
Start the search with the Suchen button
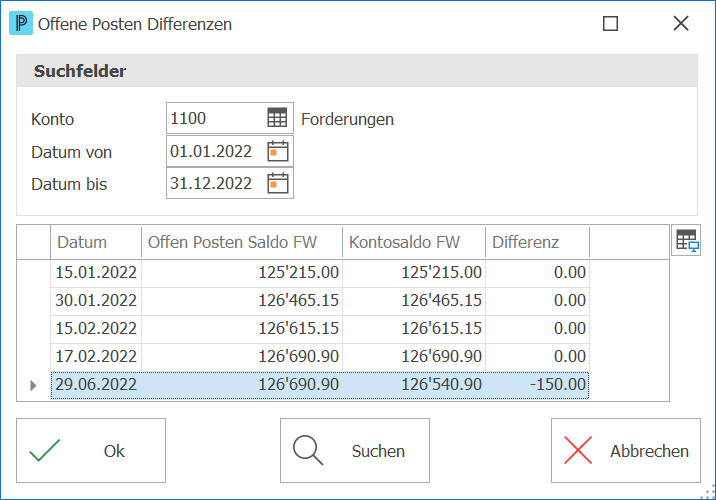point(355,450)
